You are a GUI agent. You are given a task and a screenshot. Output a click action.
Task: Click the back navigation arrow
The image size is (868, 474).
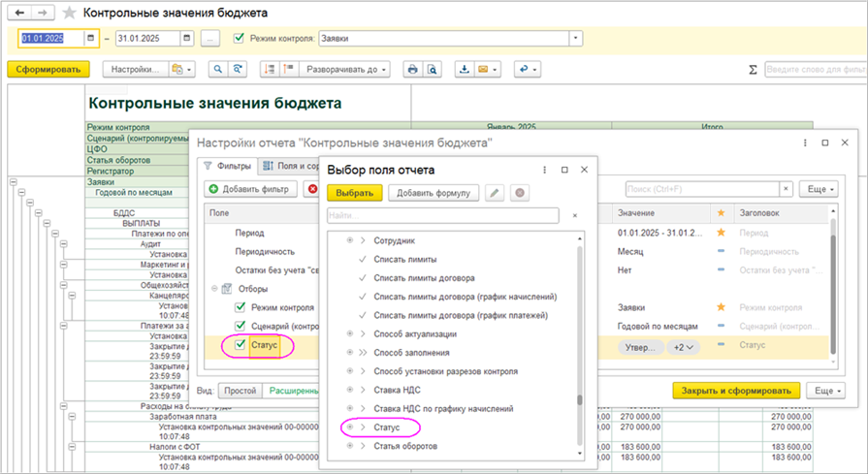[x=21, y=14]
